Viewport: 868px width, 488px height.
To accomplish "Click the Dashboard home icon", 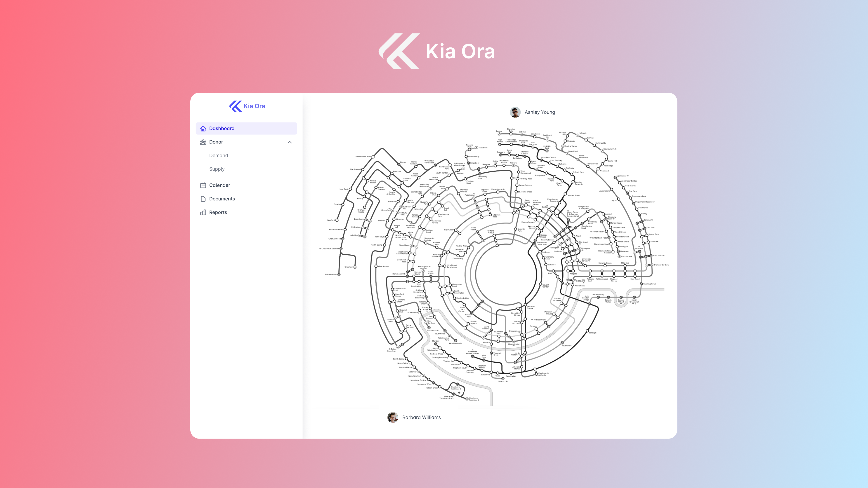I will point(203,128).
